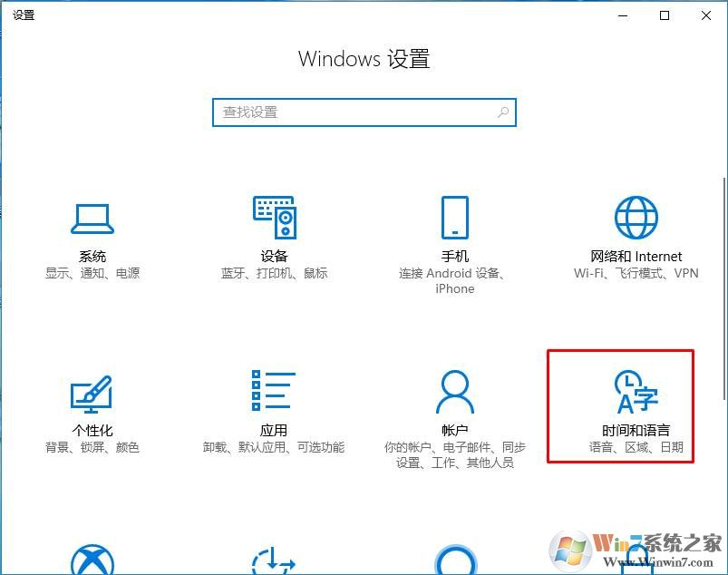Click the 网络和 Internet label
This screenshot has width=728, height=575.
636,257
